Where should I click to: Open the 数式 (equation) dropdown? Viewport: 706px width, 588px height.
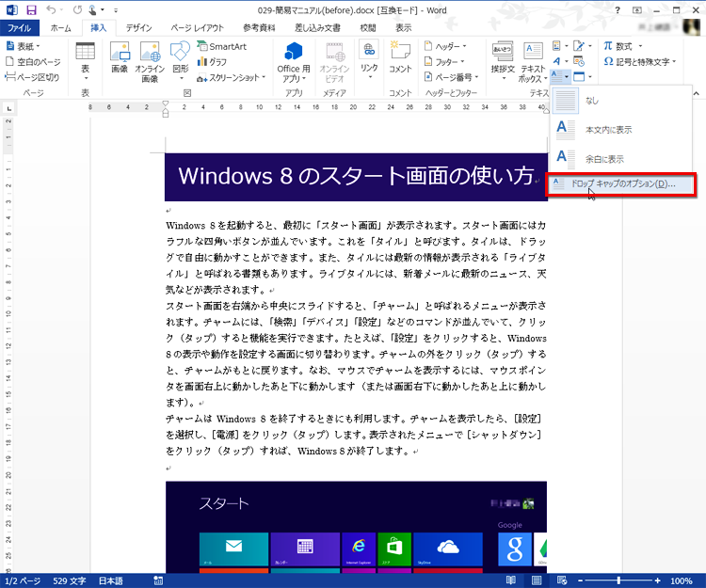pyautogui.click(x=623, y=46)
